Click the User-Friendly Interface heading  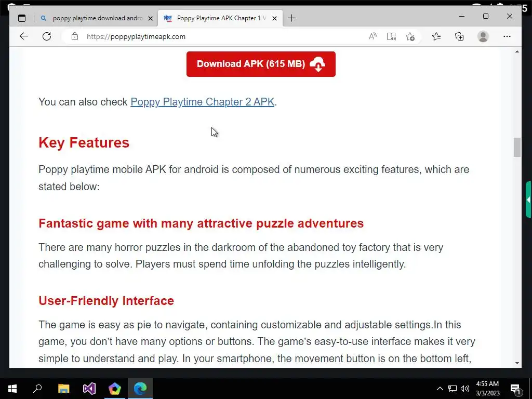(x=106, y=301)
